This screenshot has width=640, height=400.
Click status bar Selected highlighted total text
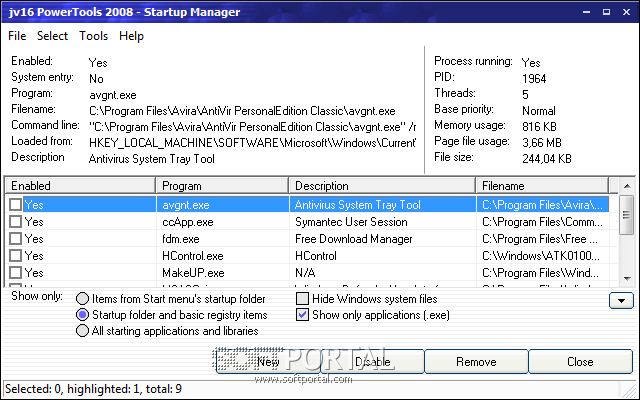(x=93, y=389)
